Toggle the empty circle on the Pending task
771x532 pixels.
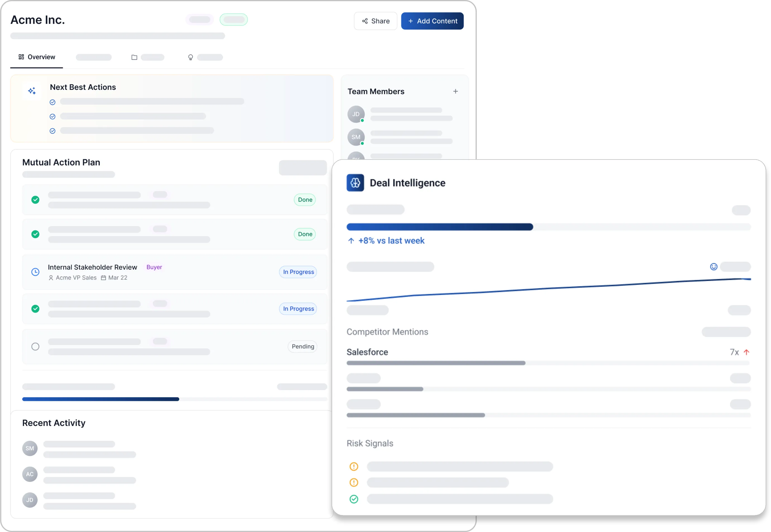35,347
